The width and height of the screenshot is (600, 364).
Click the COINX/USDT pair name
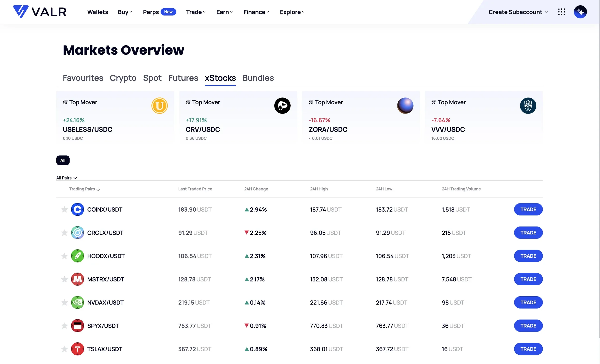tap(105, 209)
